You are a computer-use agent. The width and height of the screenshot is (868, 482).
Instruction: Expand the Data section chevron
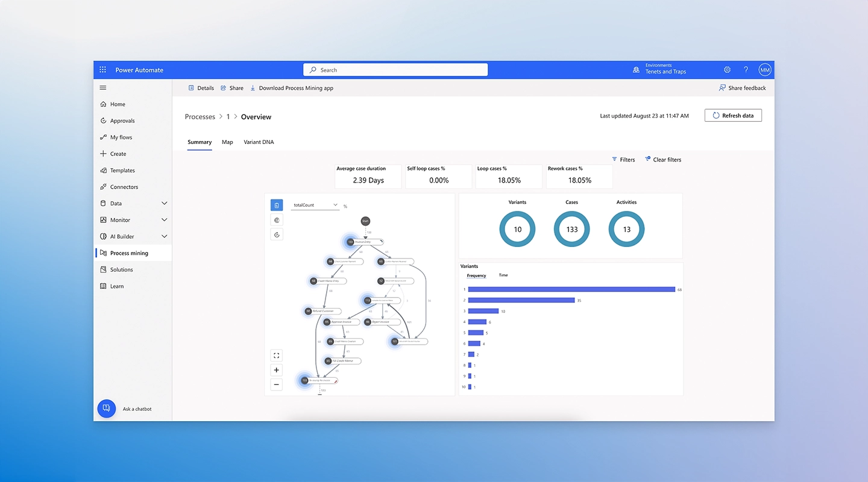point(164,204)
